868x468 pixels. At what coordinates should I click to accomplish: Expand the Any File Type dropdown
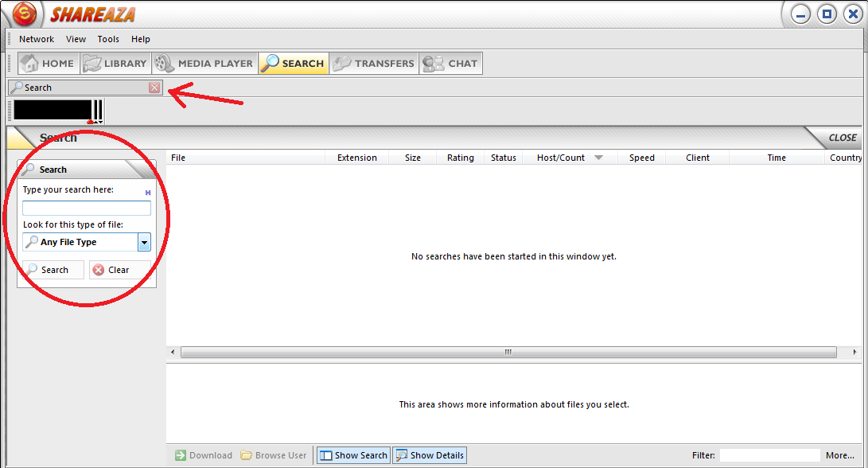144,242
